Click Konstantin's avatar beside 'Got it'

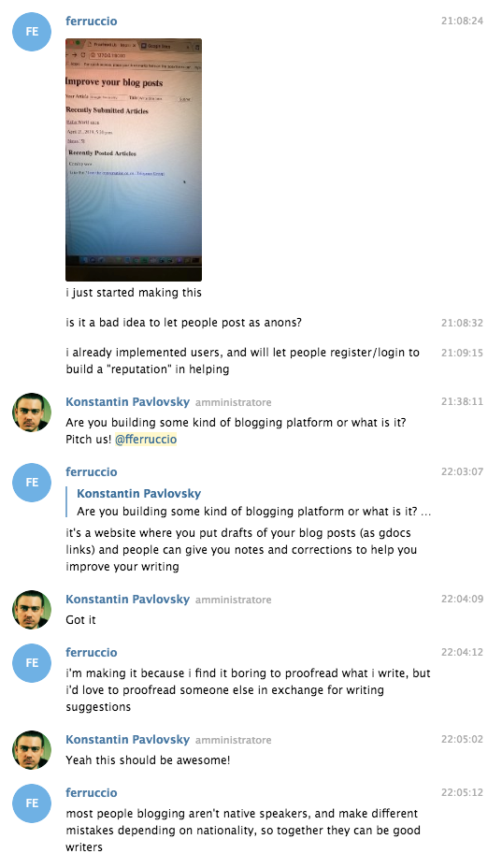coord(32,610)
